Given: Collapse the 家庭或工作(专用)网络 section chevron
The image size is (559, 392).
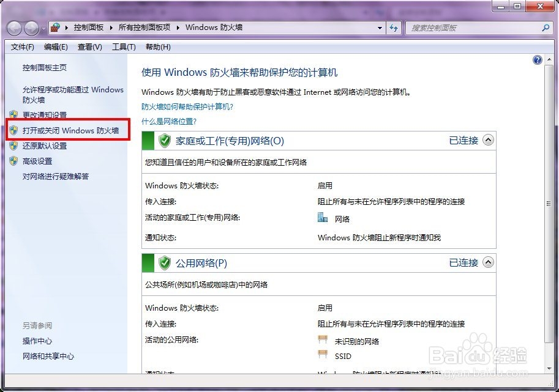Looking at the screenshot, I should tap(488, 140).
